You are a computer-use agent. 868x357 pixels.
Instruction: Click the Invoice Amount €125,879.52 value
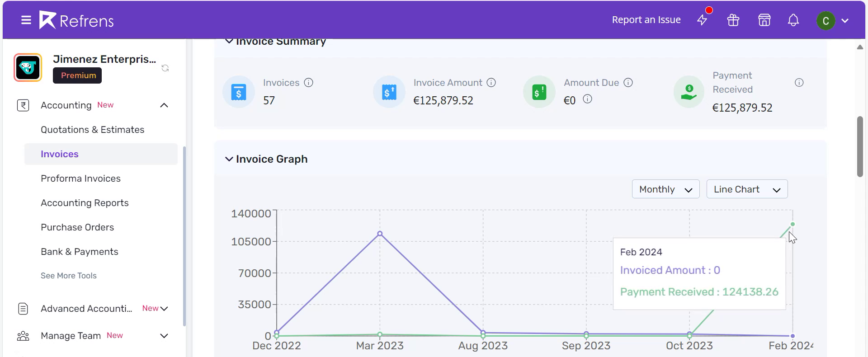[443, 100]
